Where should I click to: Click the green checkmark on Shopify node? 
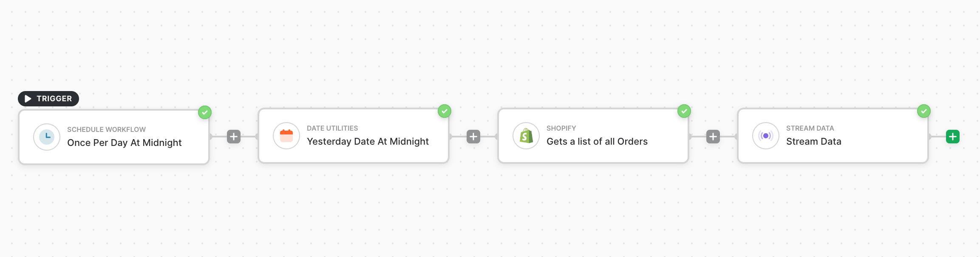pos(684,111)
